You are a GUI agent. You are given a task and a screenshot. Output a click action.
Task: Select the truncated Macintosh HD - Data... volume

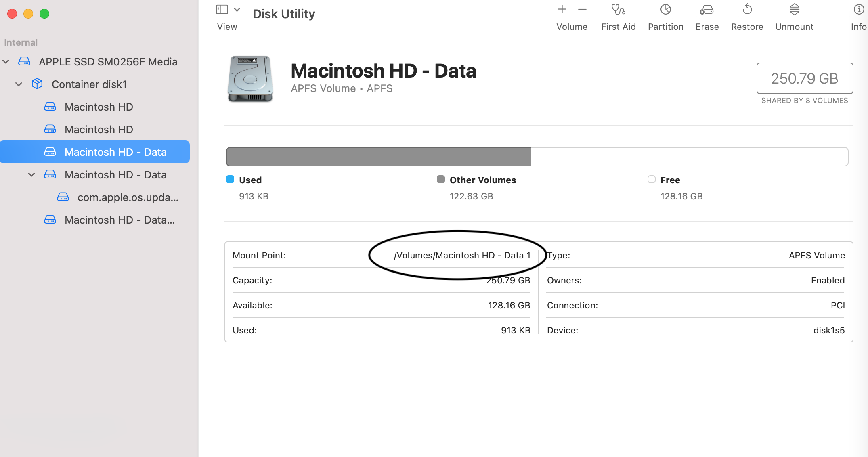click(120, 220)
